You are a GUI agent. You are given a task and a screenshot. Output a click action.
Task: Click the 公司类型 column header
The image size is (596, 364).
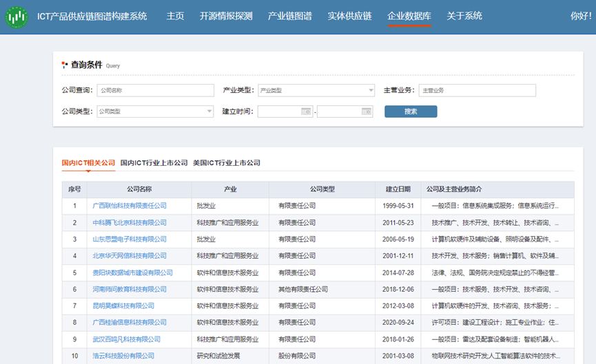pyautogui.click(x=322, y=189)
